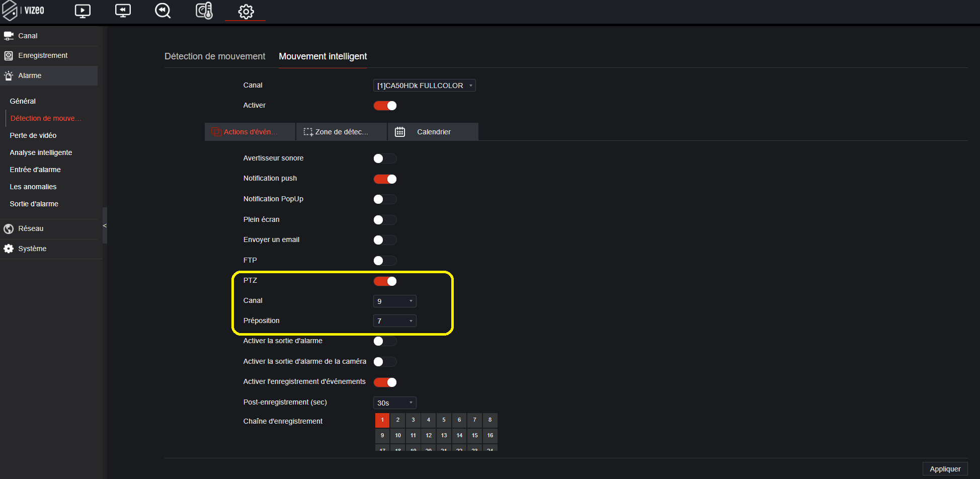
Task: Enable the Avertisseur sonore toggle
Action: click(385, 158)
